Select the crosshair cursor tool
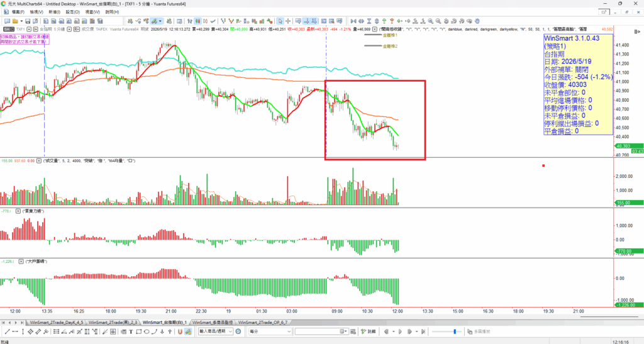Viewport: 644px width, 344px height. 288,21
